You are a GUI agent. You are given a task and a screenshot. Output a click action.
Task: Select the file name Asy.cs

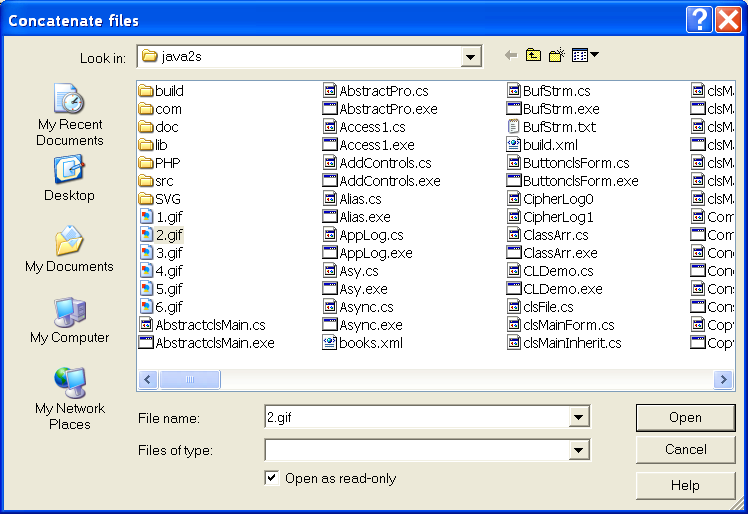[359, 271]
